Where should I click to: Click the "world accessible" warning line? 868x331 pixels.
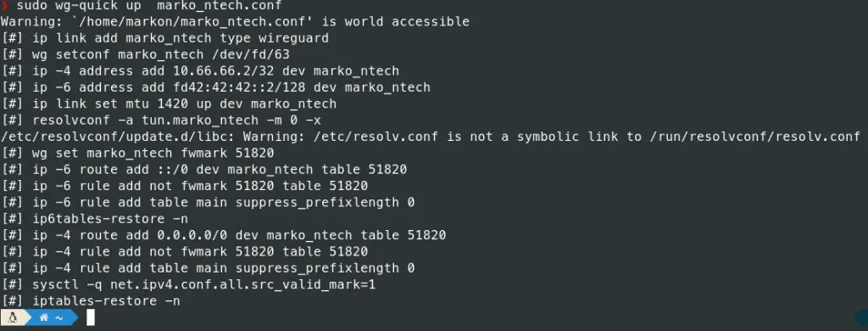tap(235, 21)
